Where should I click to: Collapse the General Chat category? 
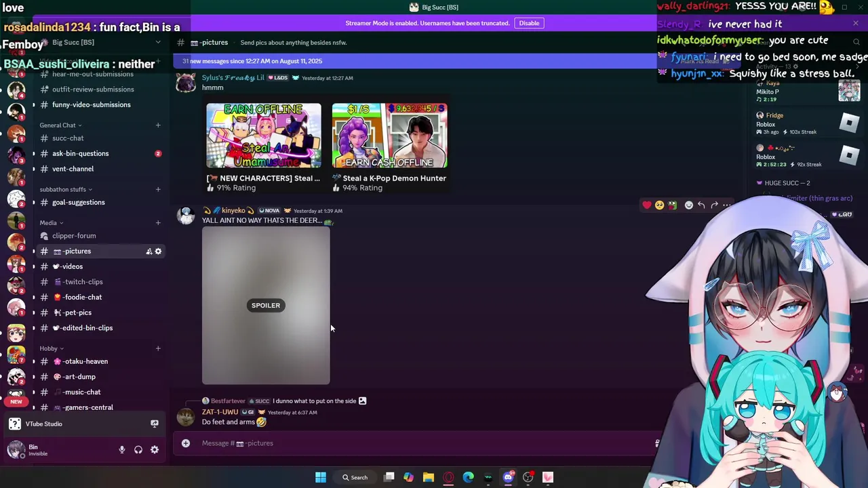pos(60,125)
